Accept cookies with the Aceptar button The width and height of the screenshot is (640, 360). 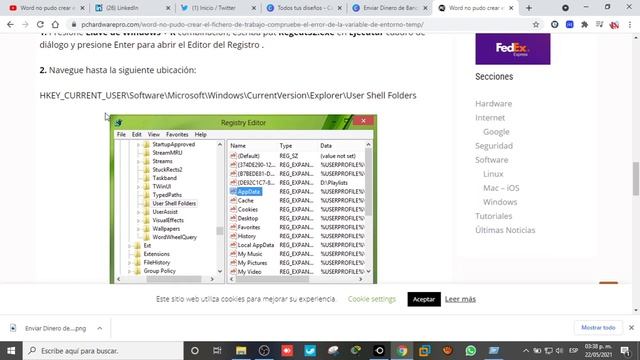pos(424,299)
